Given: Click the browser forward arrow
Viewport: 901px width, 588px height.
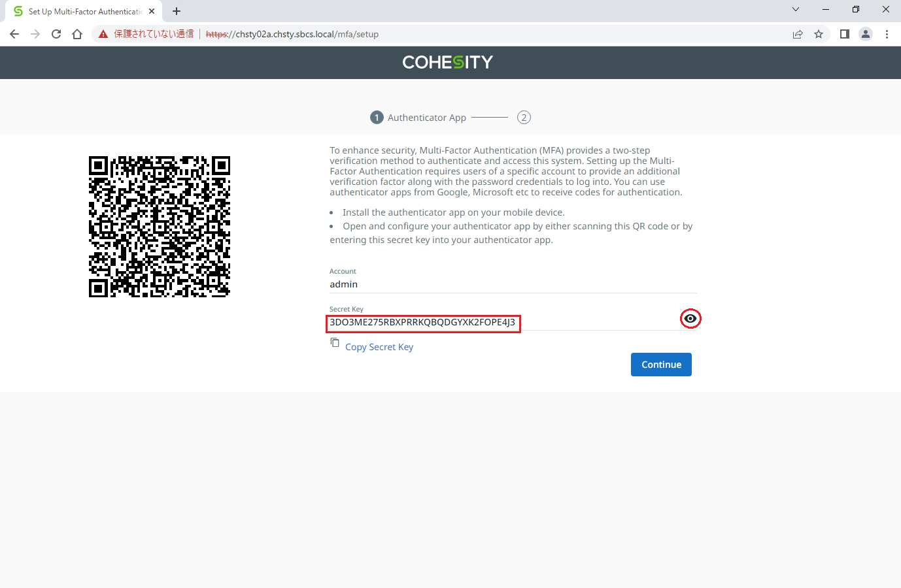Looking at the screenshot, I should pyautogui.click(x=35, y=34).
